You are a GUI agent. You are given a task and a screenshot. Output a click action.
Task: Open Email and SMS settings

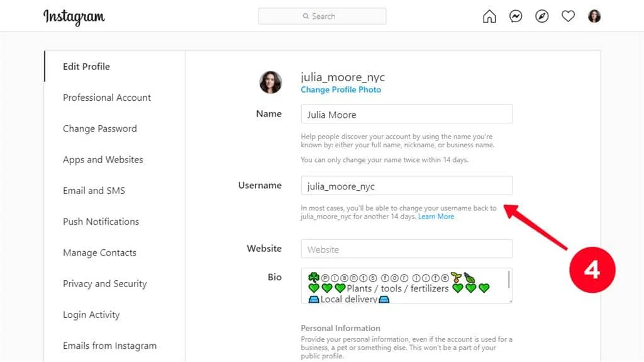point(94,191)
